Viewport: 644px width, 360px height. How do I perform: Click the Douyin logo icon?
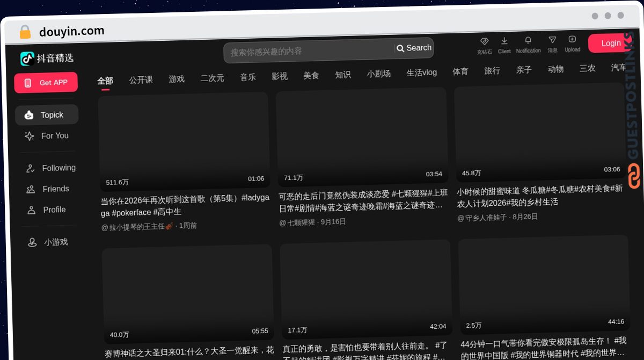tap(27, 59)
